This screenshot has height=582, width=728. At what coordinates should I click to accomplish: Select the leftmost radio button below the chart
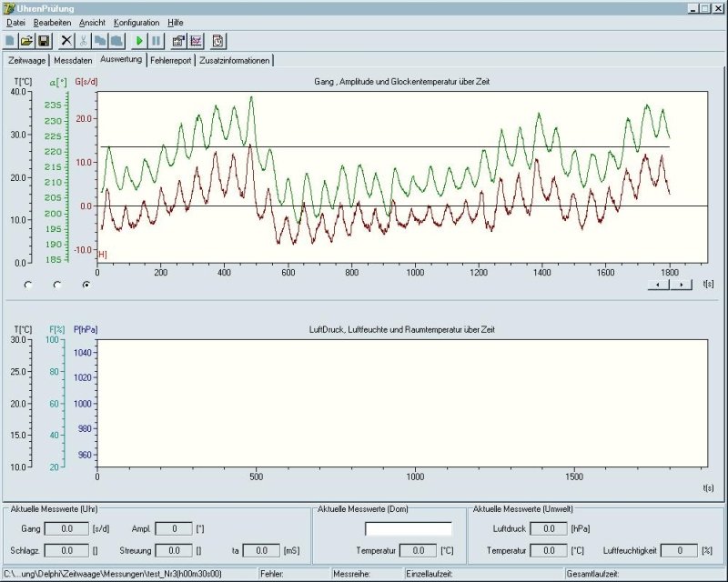pyautogui.click(x=28, y=285)
